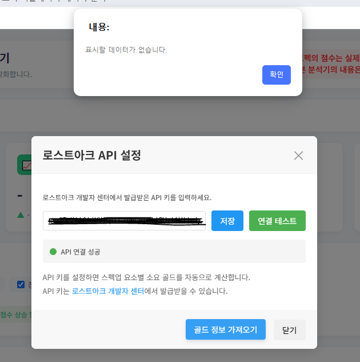This screenshot has width=360, height=362.
Task: Click the green triangle indicator on the background card
Action: pyautogui.click(x=21, y=215)
